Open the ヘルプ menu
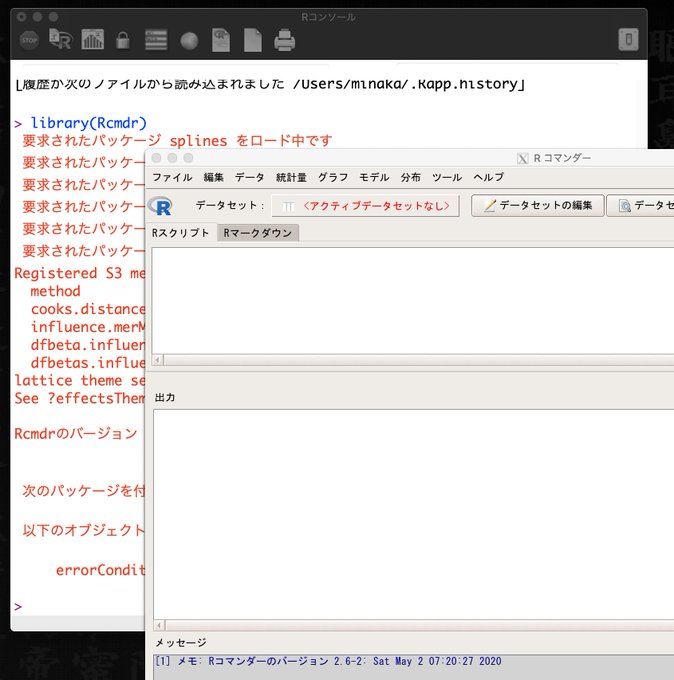The image size is (674, 680). click(488, 177)
